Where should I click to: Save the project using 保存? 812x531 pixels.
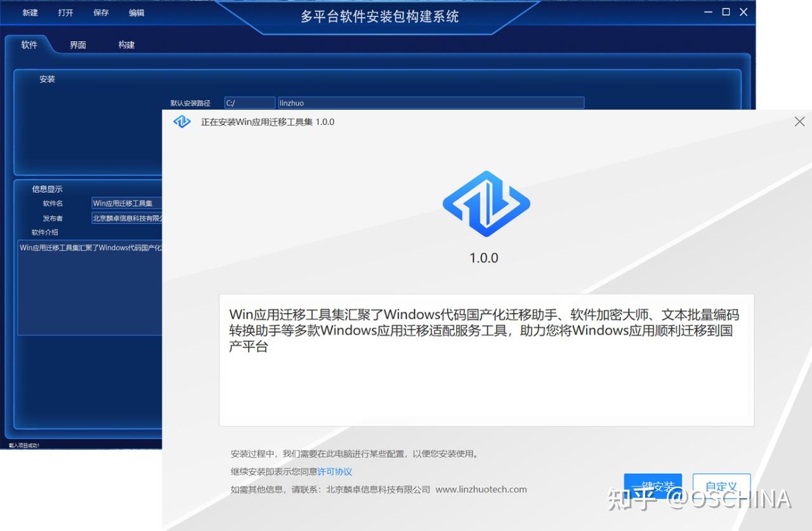point(100,12)
